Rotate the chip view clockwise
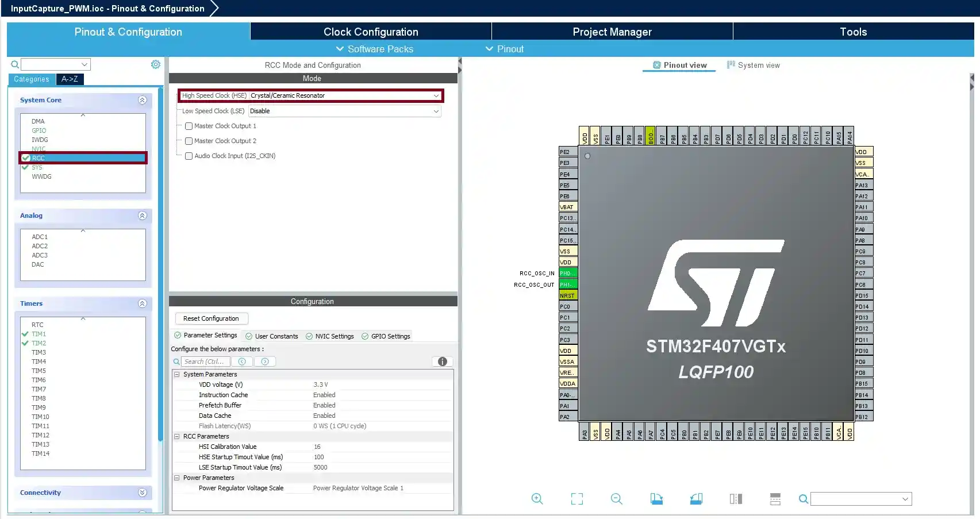The height and width of the screenshot is (519, 980). tap(656, 499)
